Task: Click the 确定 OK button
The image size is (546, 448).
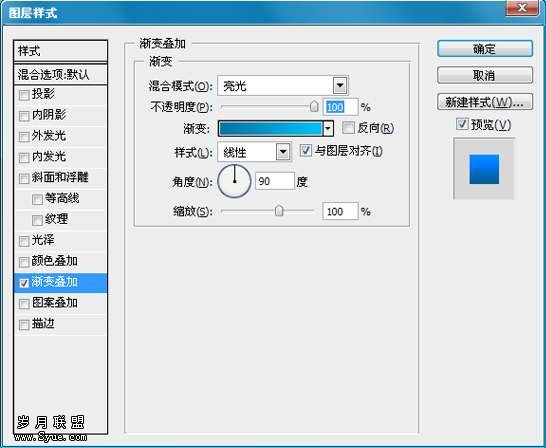Action: (485, 49)
